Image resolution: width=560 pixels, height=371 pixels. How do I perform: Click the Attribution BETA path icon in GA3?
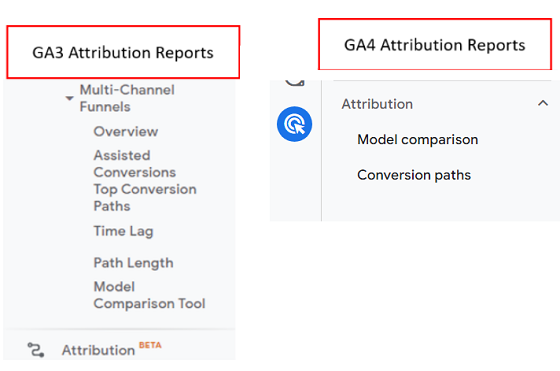coord(36,350)
